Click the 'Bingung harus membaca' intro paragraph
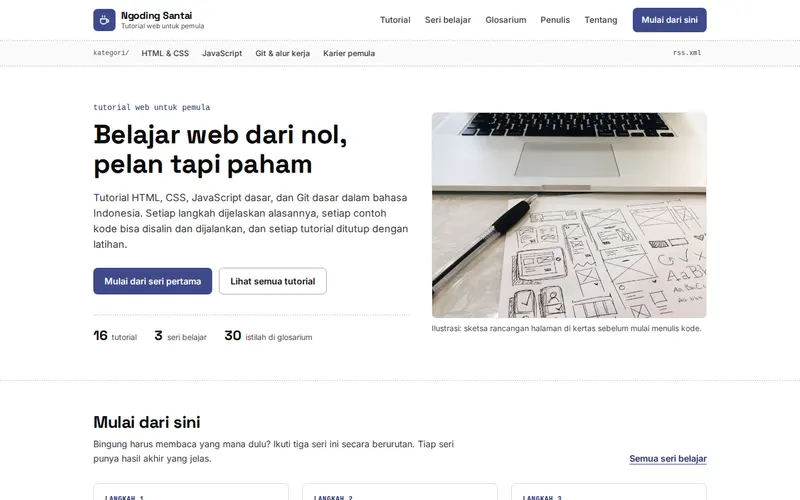 pyautogui.click(x=273, y=451)
